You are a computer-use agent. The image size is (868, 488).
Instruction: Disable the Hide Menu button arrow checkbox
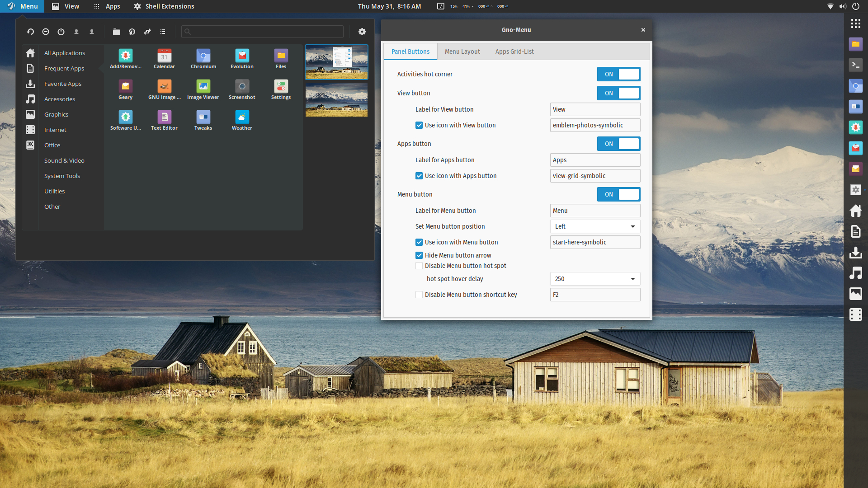[419, 255]
